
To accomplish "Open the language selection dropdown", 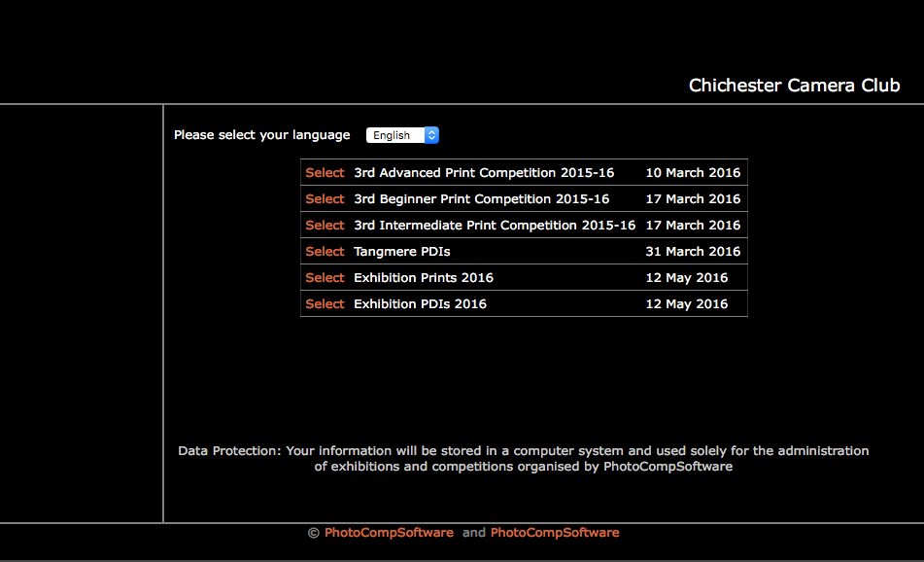I will tap(402, 135).
